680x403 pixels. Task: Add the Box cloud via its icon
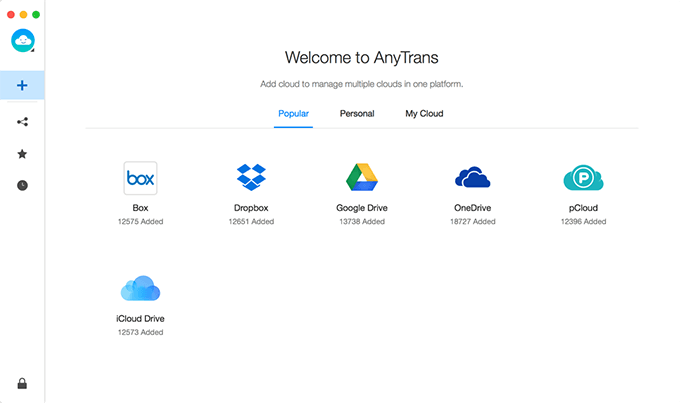(141, 178)
